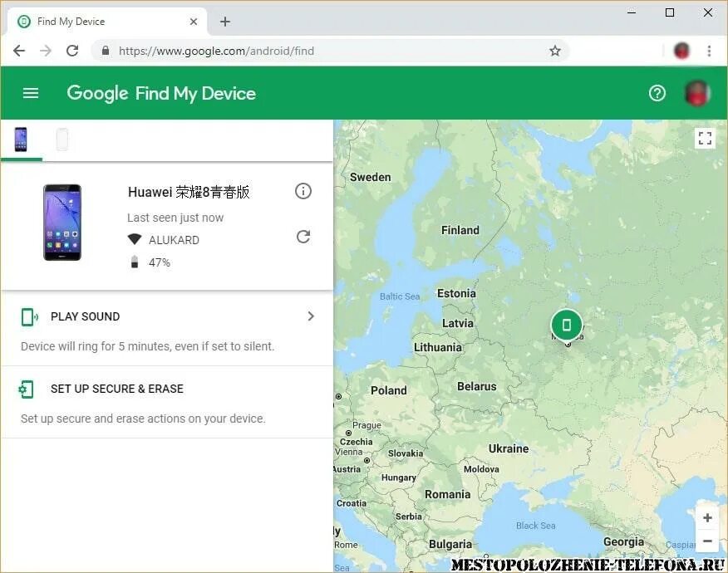The height and width of the screenshot is (573, 728).
Task: Click Latvia label on map
Action: pyautogui.click(x=458, y=323)
